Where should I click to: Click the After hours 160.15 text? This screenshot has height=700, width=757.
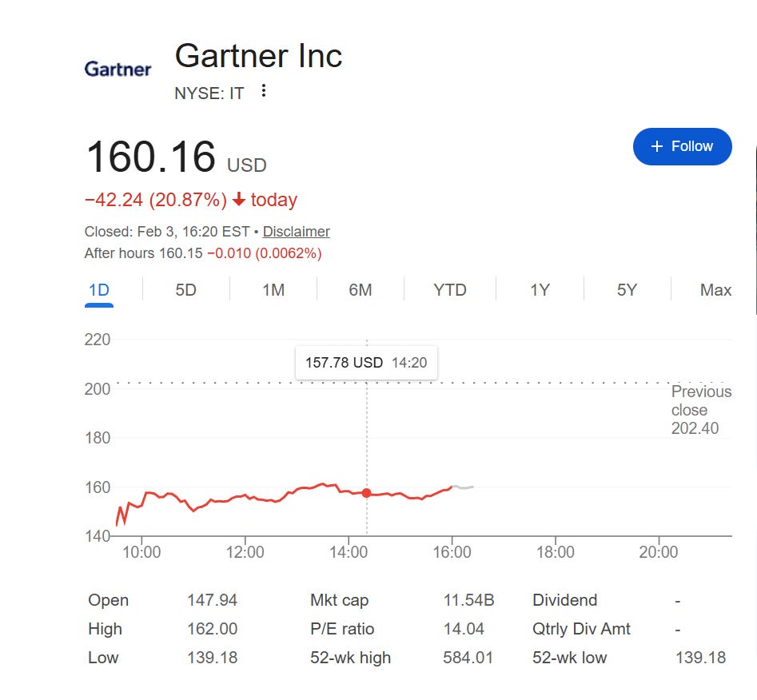[143, 253]
